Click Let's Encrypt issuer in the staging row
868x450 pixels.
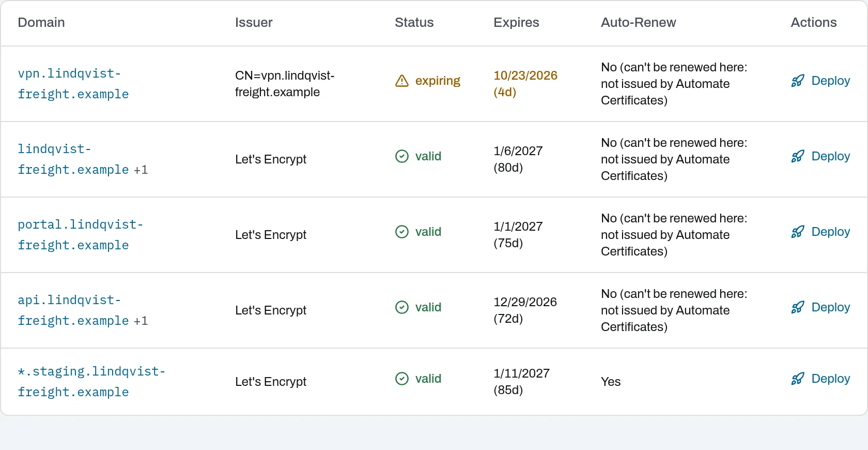point(271,382)
